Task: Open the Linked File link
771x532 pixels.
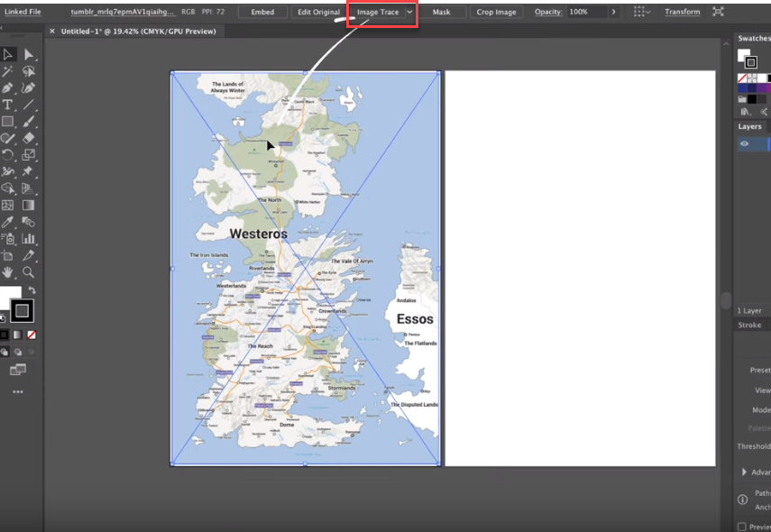Action: point(23,12)
